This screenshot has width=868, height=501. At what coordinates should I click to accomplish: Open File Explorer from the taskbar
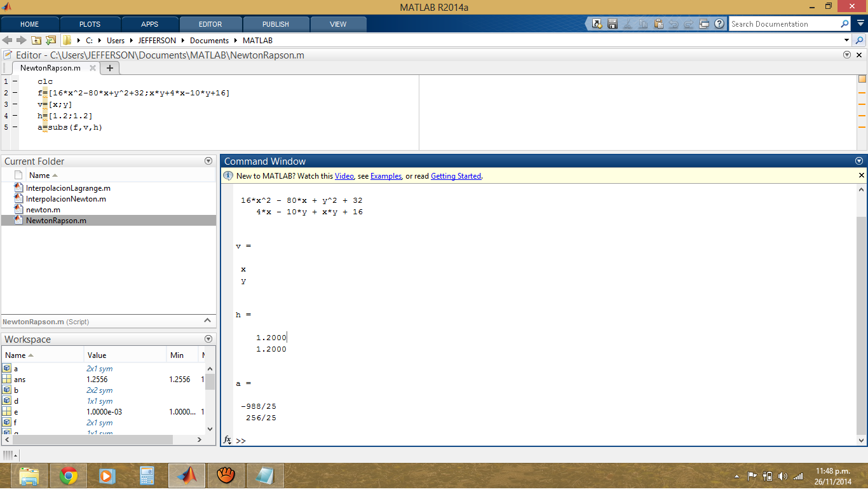click(x=29, y=476)
